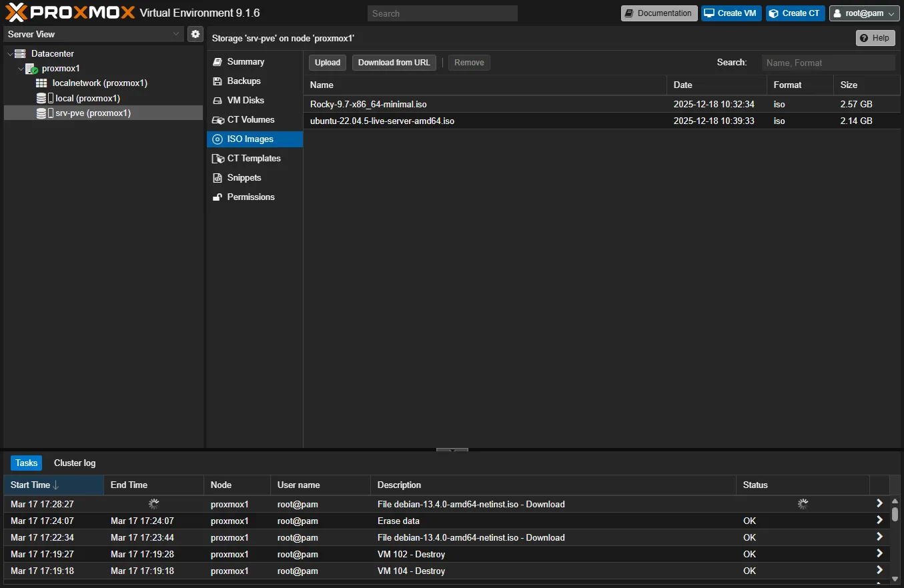This screenshot has width=904, height=588.
Task: Switch to the Cluster log tab
Action: (x=74, y=463)
